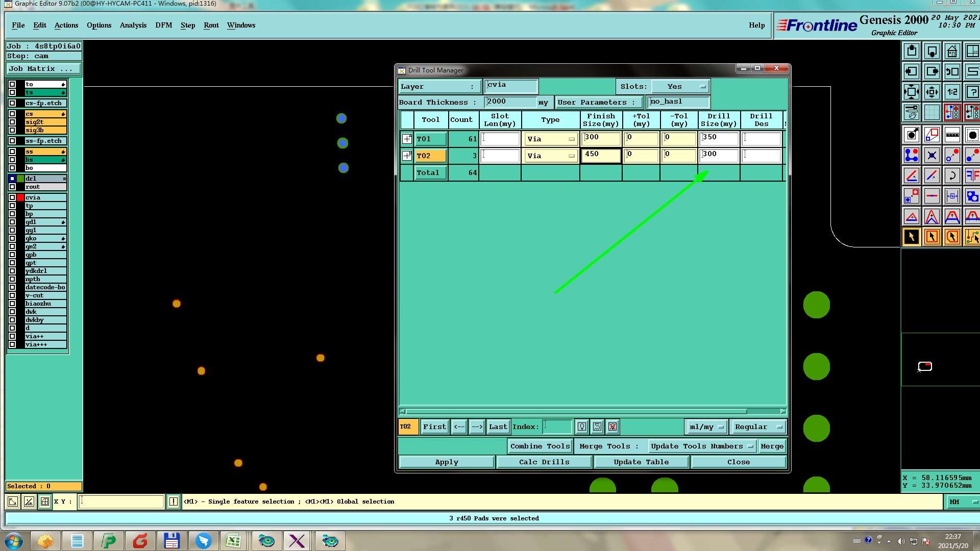Click the curved rotate arrow icon

(952, 176)
